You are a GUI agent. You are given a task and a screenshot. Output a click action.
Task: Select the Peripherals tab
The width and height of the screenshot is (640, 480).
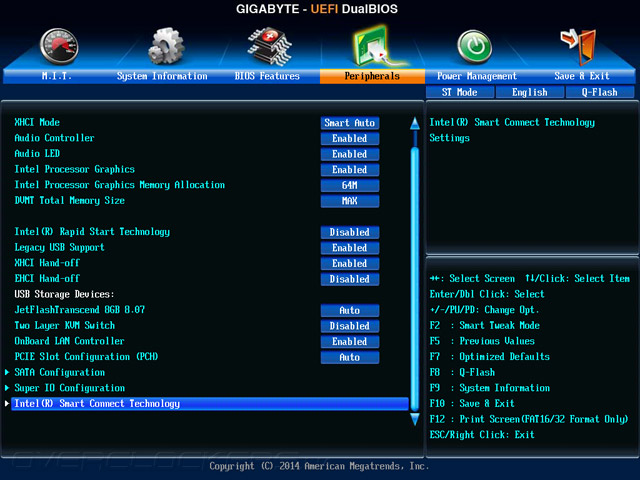pyautogui.click(x=372, y=76)
